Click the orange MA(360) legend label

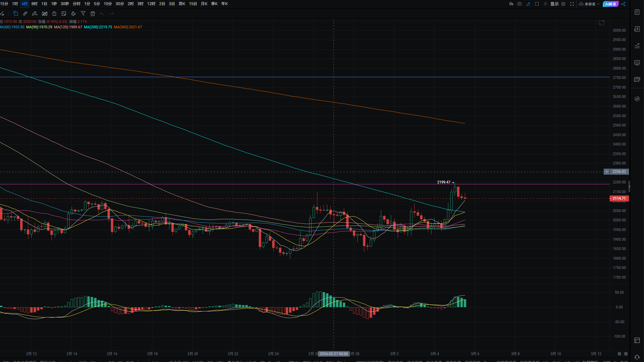pyautogui.click(x=128, y=27)
